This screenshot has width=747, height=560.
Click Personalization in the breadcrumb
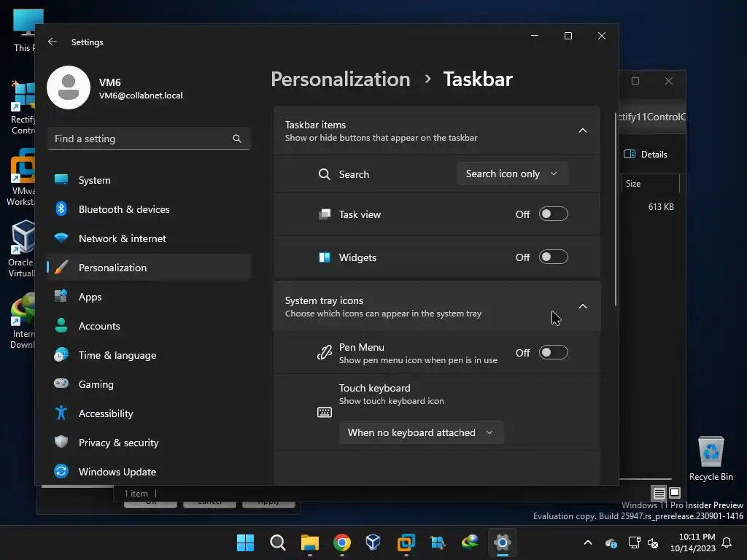pyautogui.click(x=340, y=79)
